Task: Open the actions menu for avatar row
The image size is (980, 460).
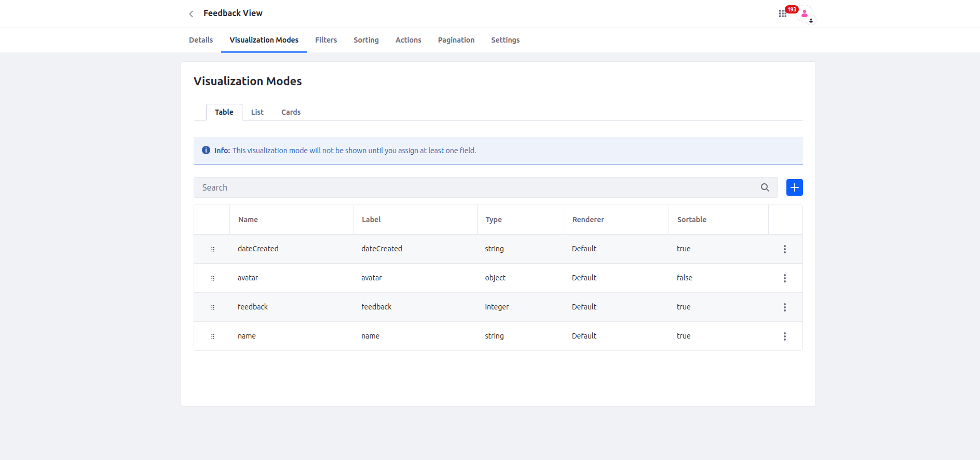Action: coord(784,278)
